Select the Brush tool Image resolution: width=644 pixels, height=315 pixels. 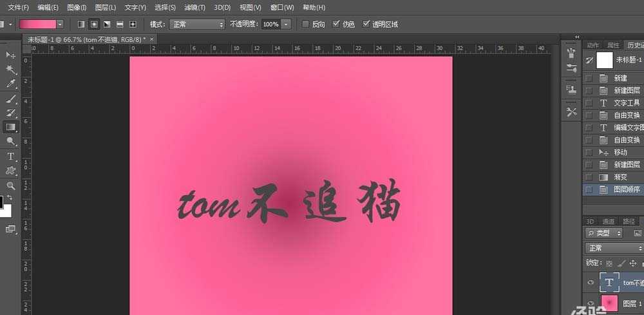11,99
